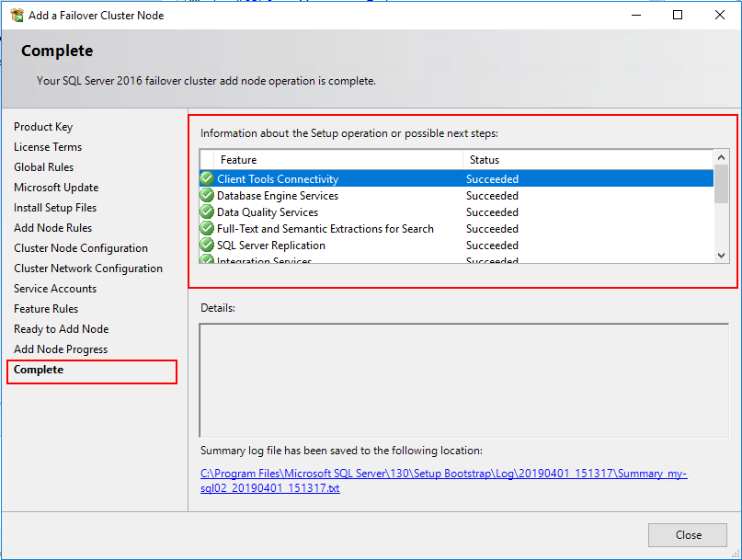This screenshot has height=560, width=742.
Task: Select Full-Text and Semantic Extractions for Search row
Action: click(x=457, y=228)
